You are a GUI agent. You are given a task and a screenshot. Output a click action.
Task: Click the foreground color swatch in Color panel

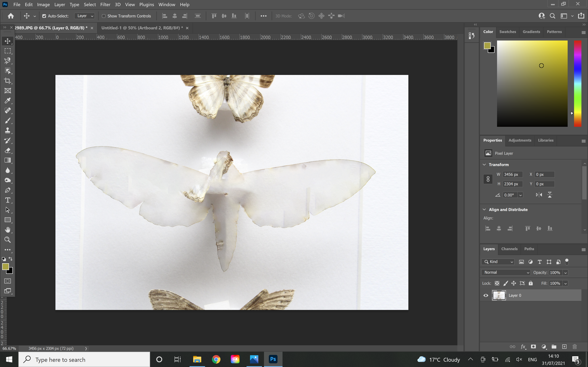[x=487, y=45]
